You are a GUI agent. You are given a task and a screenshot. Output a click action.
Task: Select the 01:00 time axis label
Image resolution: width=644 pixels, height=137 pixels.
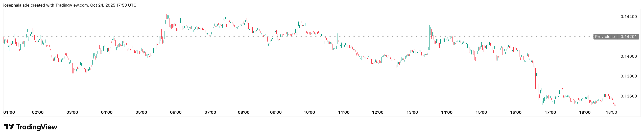click(9, 112)
